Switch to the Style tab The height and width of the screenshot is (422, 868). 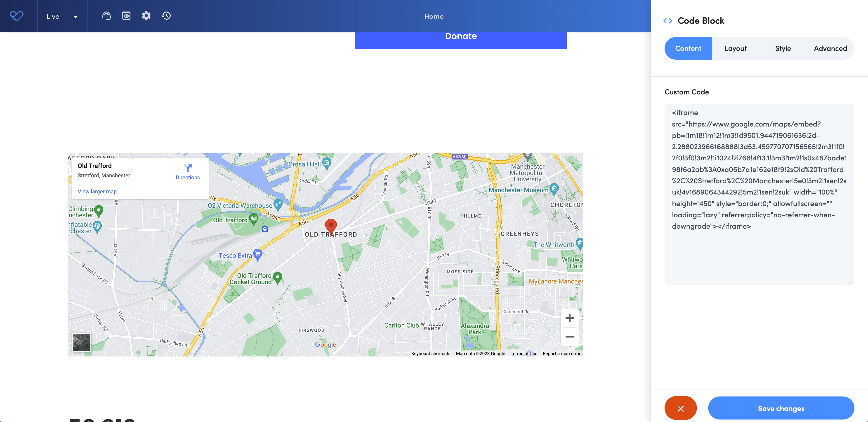[783, 49]
